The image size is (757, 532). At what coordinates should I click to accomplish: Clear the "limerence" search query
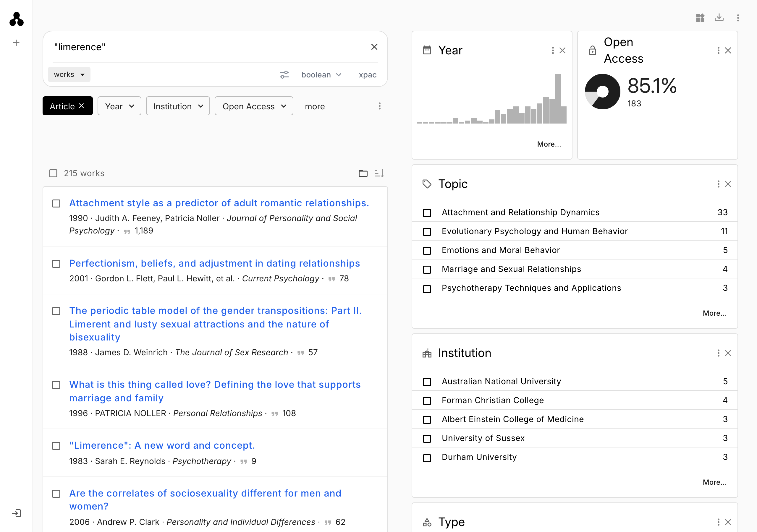pos(374,47)
